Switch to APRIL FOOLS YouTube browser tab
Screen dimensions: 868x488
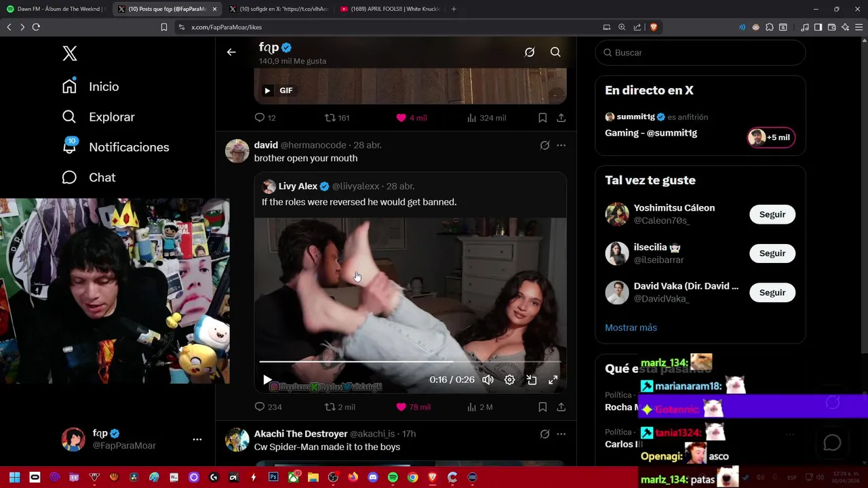tap(390, 9)
